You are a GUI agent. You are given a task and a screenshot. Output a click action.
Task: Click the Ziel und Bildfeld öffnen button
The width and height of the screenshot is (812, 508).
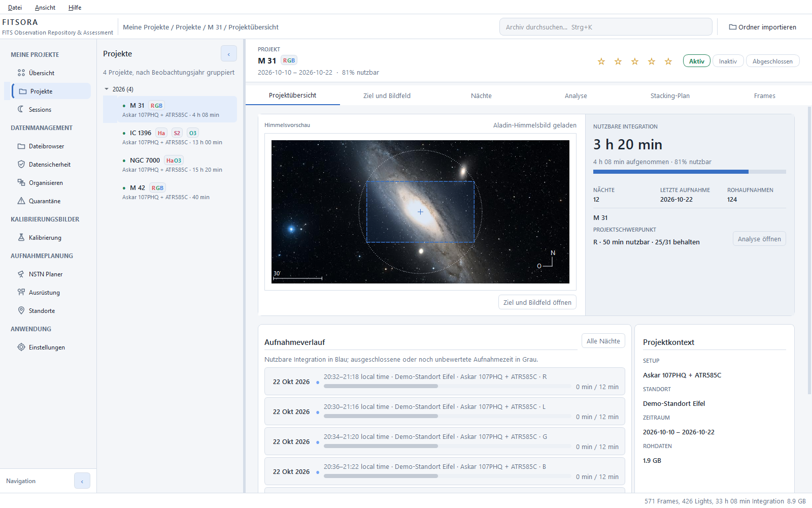(x=537, y=302)
